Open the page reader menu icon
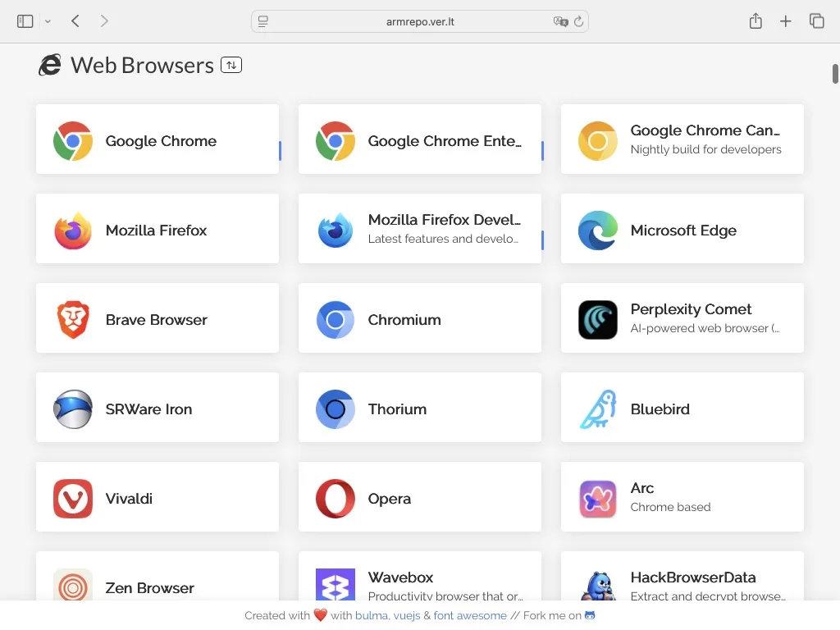The width and height of the screenshot is (840, 630). pos(263,21)
